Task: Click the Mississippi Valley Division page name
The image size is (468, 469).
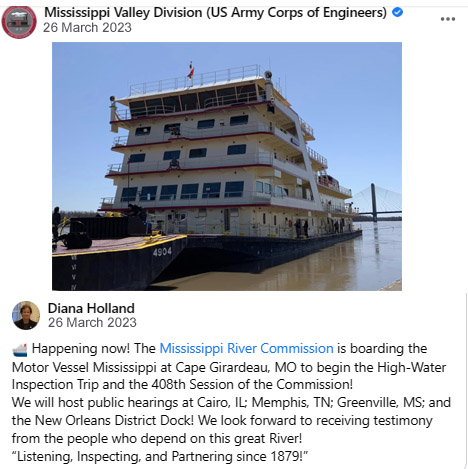Action: tap(215, 13)
